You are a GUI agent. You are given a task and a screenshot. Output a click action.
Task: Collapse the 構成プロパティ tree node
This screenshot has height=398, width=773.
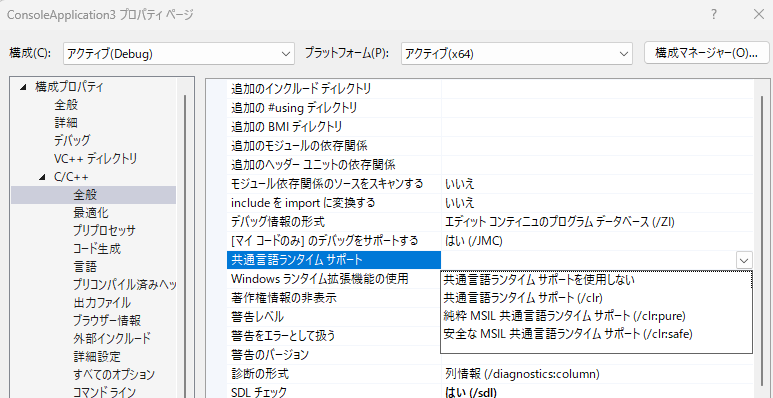23,87
